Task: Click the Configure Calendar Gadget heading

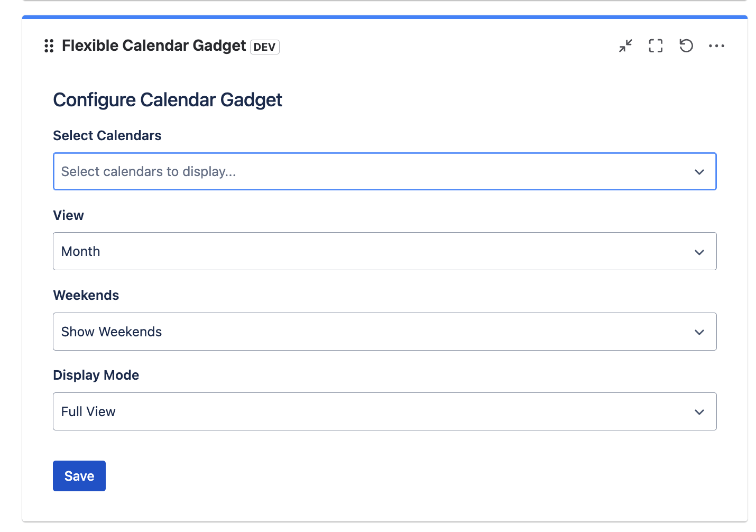Action: 168,100
